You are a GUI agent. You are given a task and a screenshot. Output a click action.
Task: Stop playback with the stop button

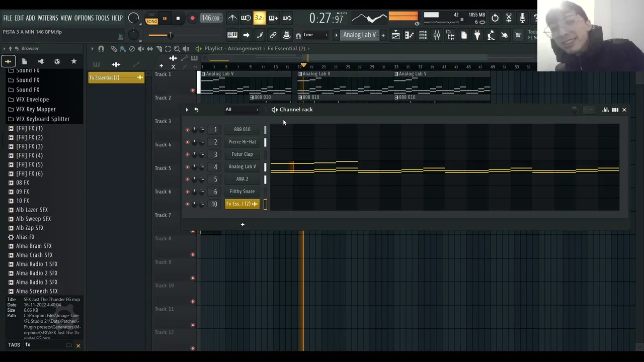[x=178, y=19]
